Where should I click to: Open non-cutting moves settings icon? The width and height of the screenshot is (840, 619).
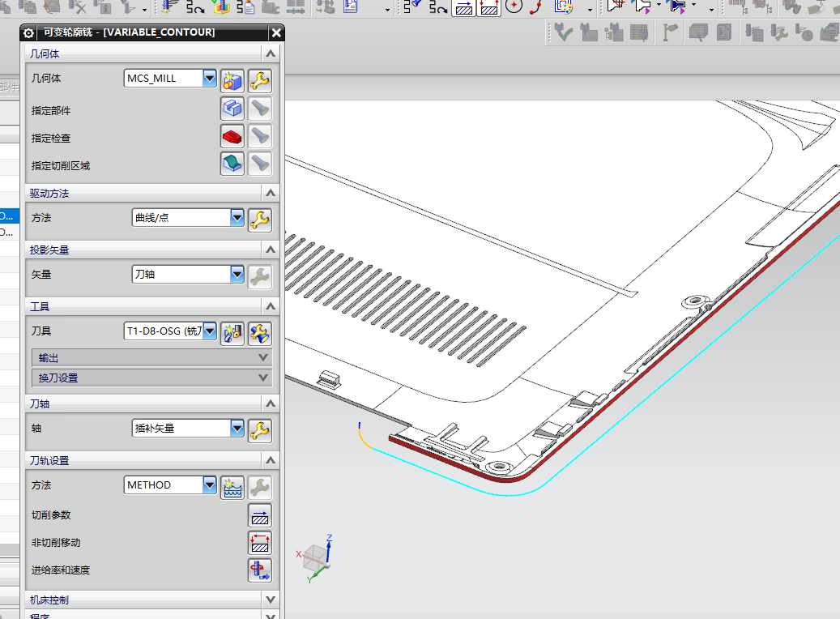(259, 543)
